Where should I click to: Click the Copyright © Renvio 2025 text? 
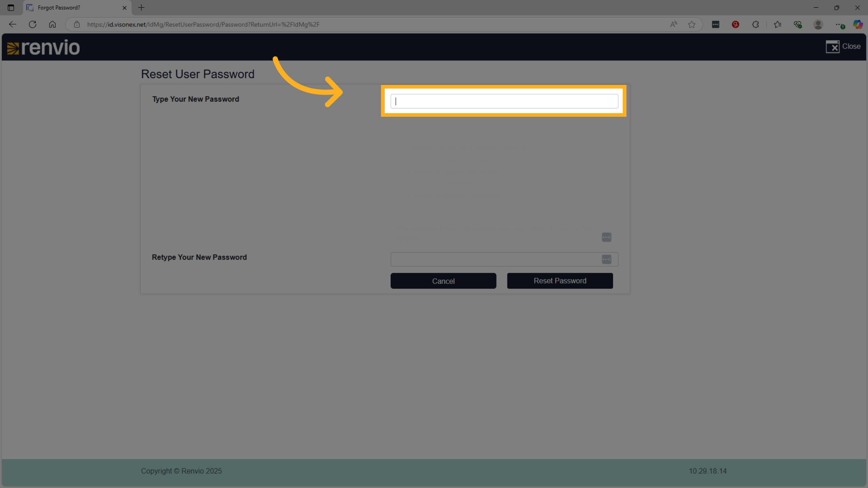(181, 471)
